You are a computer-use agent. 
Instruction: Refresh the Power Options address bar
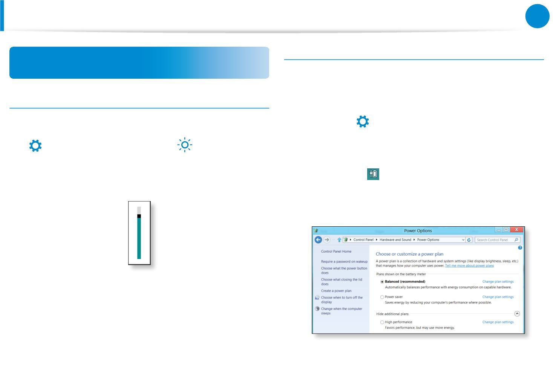[469, 240]
